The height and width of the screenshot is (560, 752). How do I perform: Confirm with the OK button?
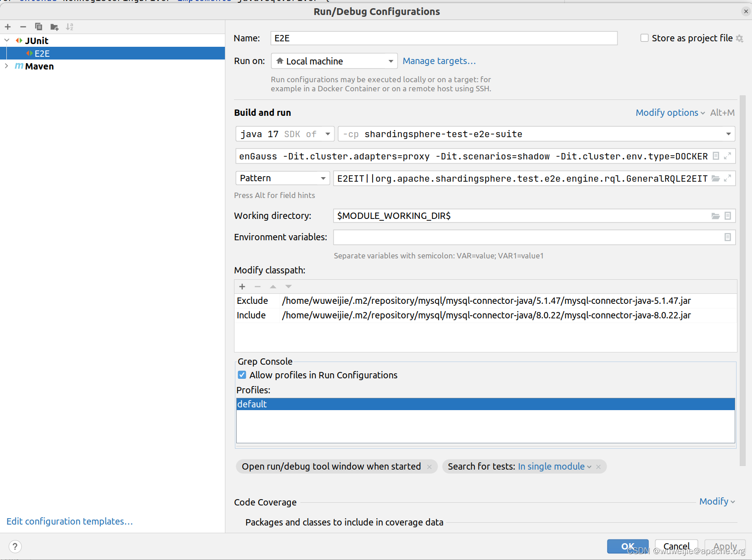[627, 546]
